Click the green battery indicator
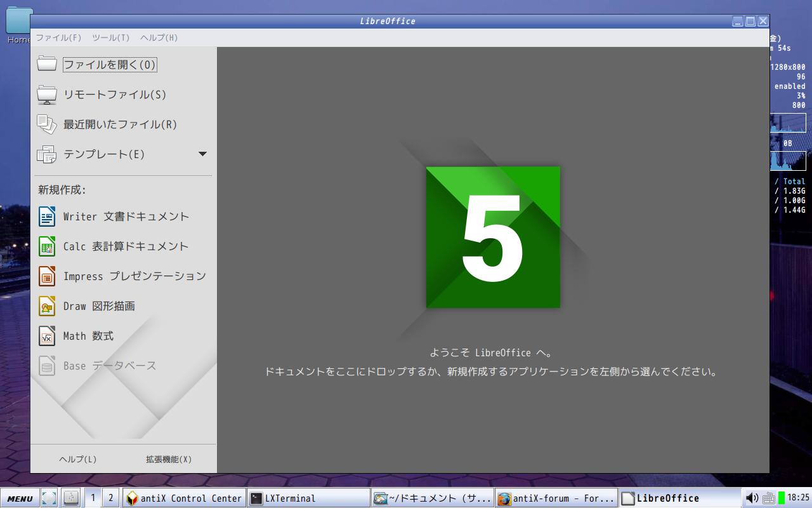 pos(782,498)
